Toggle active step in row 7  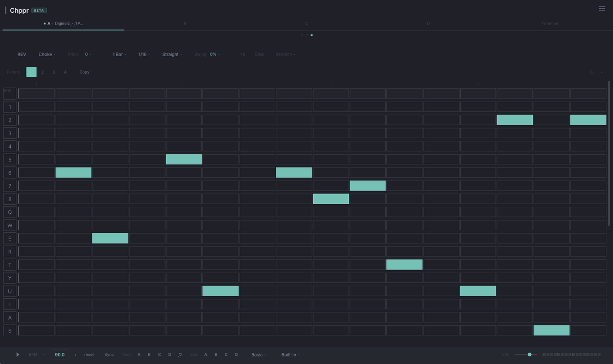pyautogui.click(x=368, y=186)
